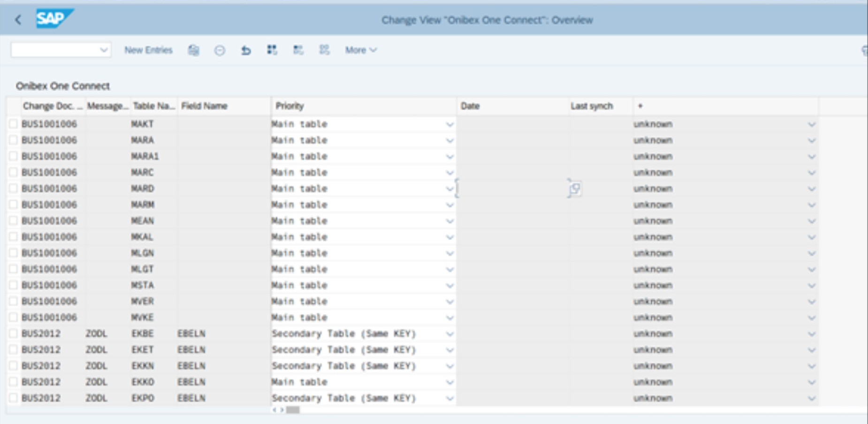Click the select block icon
Image resolution: width=868 pixels, height=424 pixels.
pyautogui.click(x=298, y=50)
